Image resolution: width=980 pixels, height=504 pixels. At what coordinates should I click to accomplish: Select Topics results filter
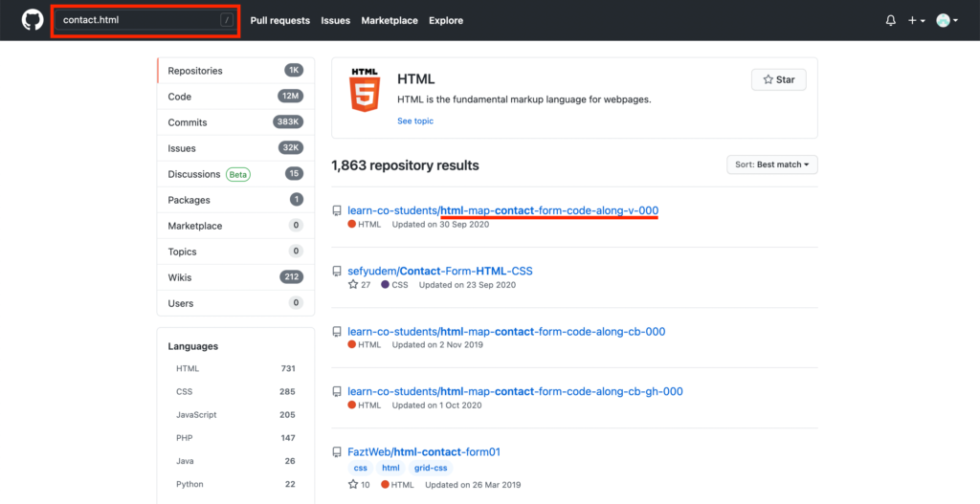pyautogui.click(x=235, y=252)
